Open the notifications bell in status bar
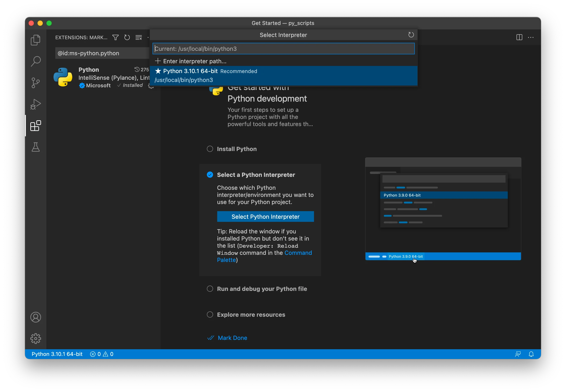566x392 pixels. pyautogui.click(x=531, y=354)
